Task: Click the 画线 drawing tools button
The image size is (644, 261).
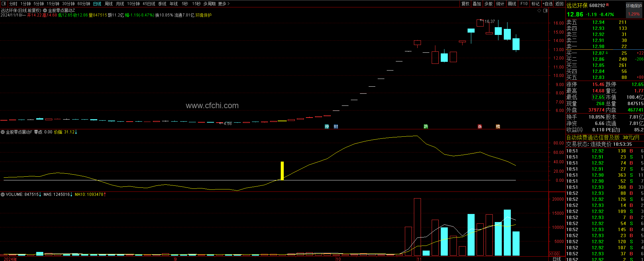Action: [x=512, y=4]
